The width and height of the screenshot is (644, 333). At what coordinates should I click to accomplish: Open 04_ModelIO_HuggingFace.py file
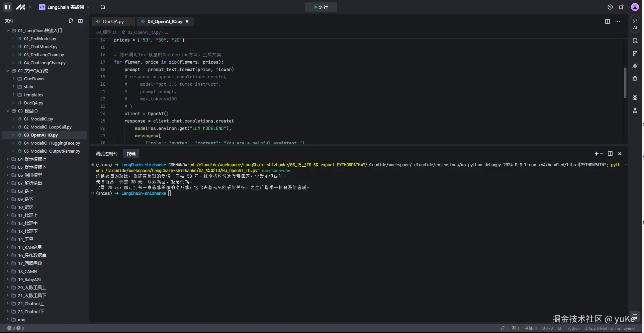[x=52, y=143]
